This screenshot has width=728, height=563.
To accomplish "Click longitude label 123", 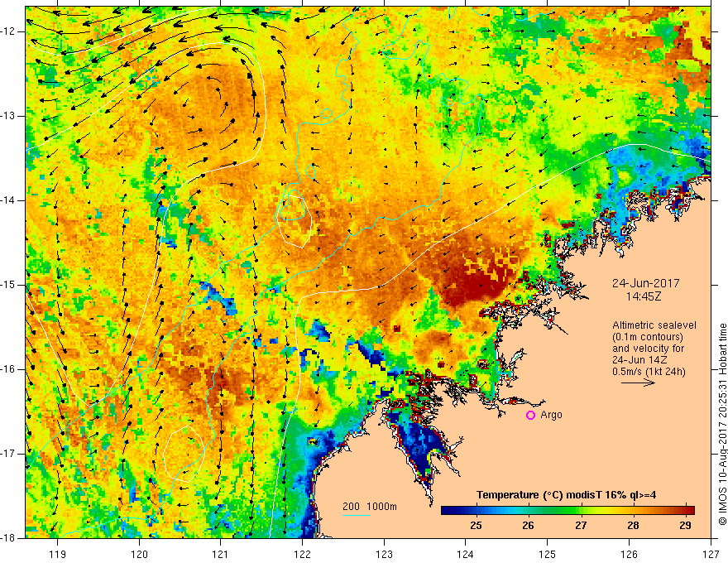I will click(x=384, y=554).
